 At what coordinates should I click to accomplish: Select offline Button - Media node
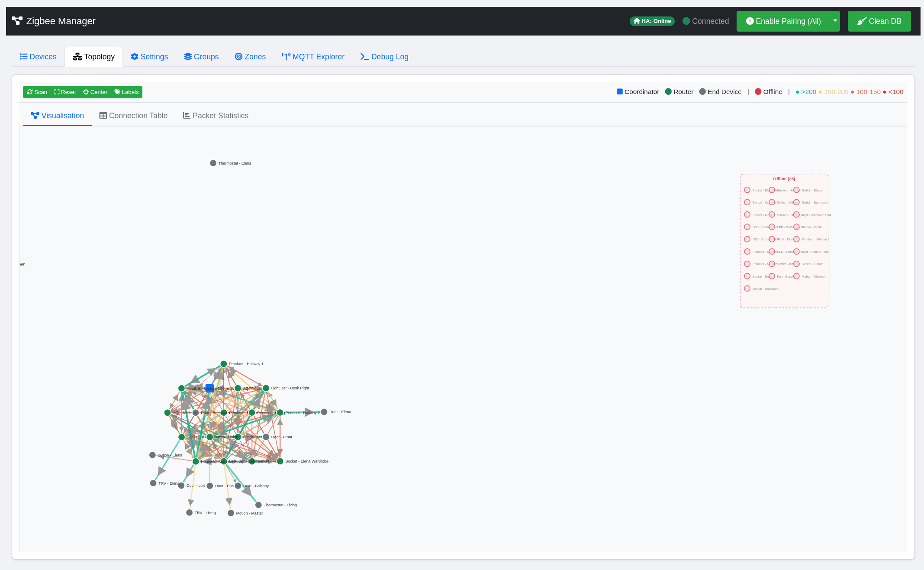point(796,227)
